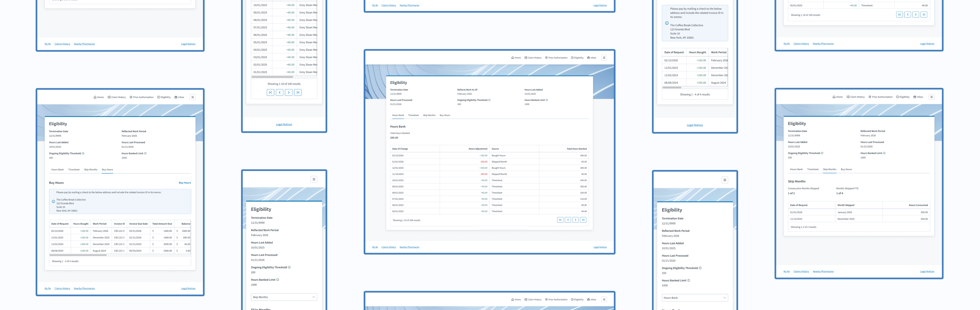The image size is (980, 310).
Task: Open hamburger menu on mobile Hours Bank screen
Action: [724, 180]
